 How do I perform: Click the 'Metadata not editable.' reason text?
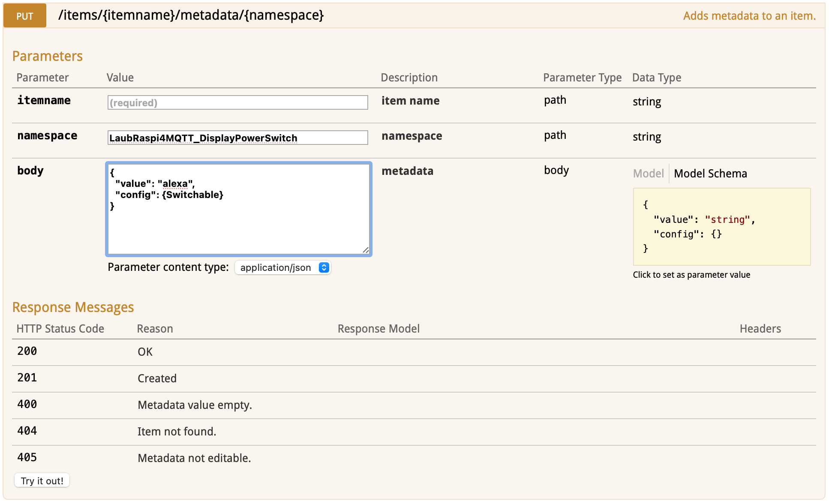(x=194, y=458)
